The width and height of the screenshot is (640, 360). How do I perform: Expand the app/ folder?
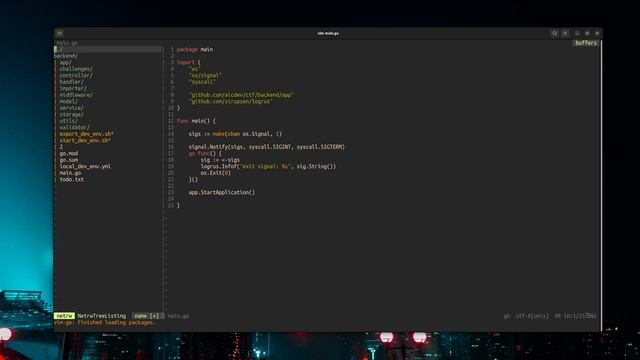[x=66, y=62]
